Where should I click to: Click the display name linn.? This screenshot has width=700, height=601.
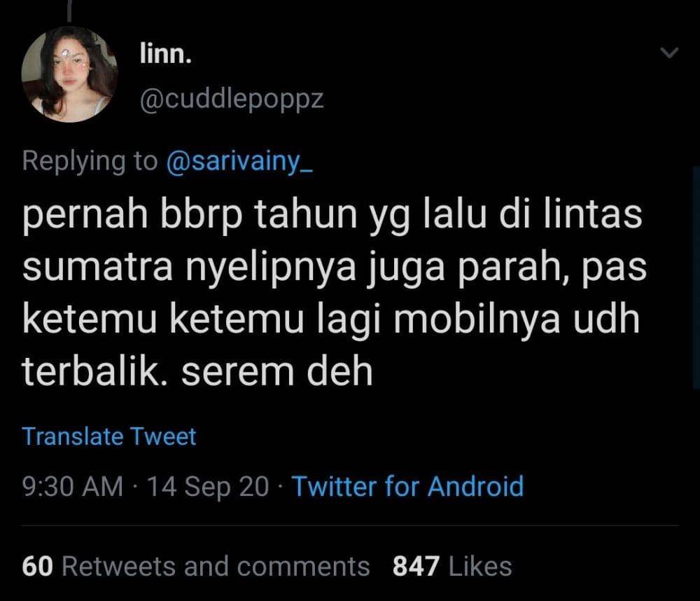[x=166, y=53]
